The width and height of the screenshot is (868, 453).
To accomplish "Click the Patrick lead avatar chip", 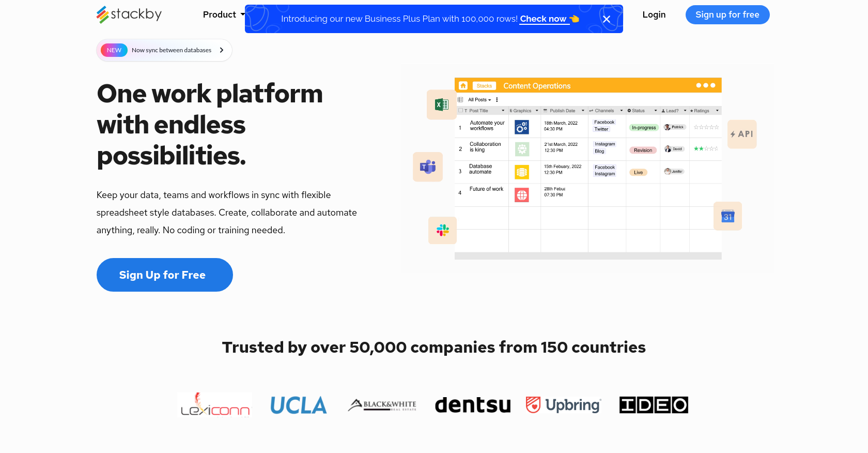I will click(674, 127).
